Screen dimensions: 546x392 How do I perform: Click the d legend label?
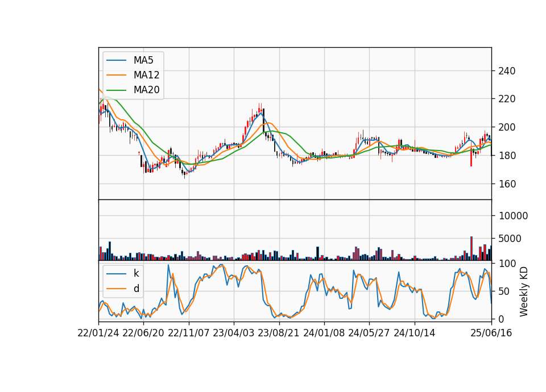[136, 289]
